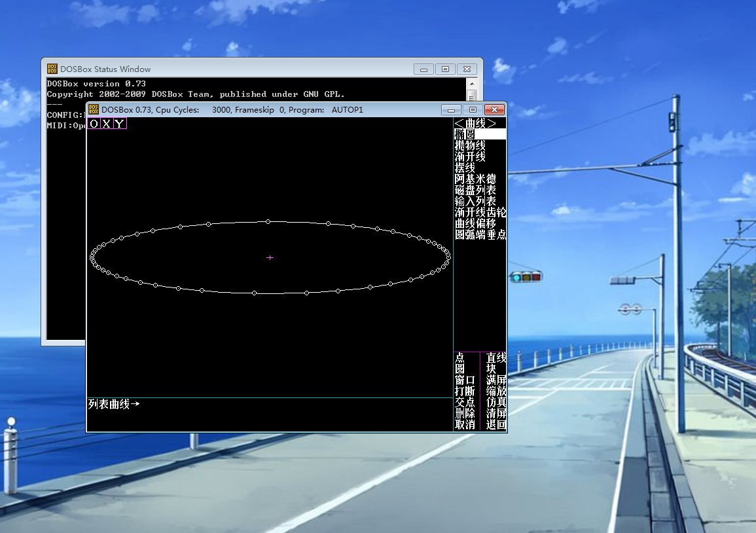Image resolution: width=756 pixels, height=533 pixels.
Task: Click the Y coordinate box
Action: click(119, 124)
